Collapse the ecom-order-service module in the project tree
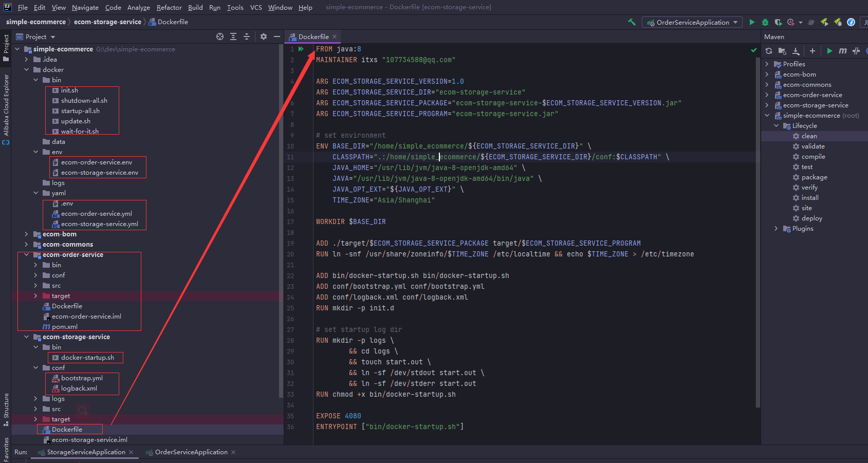The image size is (868, 463). pos(26,255)
